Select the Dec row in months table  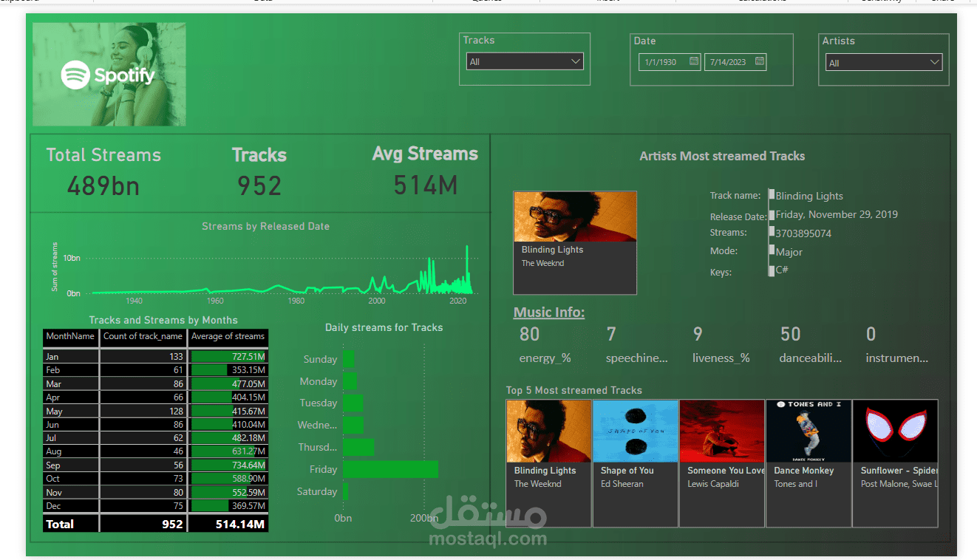pos(155,505)
